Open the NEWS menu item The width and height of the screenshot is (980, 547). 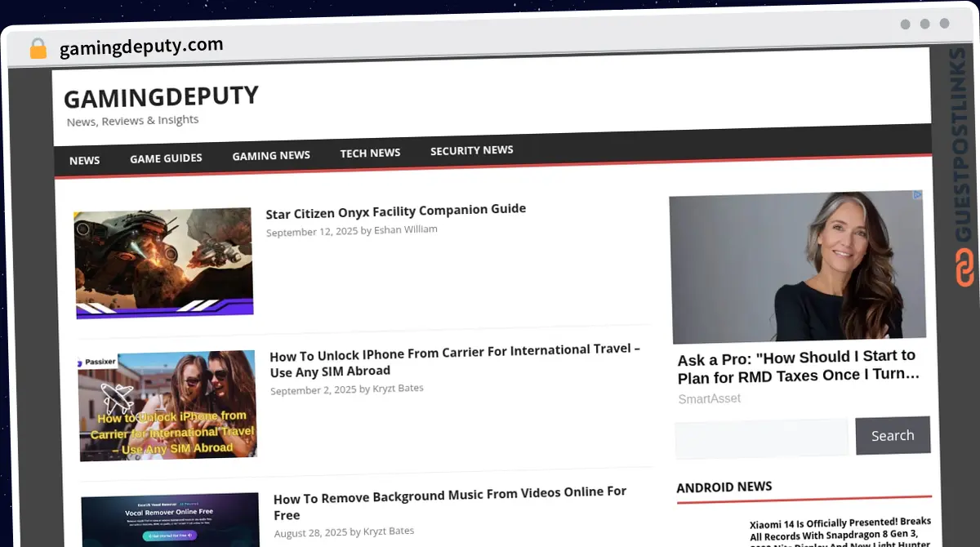(84, 160)
